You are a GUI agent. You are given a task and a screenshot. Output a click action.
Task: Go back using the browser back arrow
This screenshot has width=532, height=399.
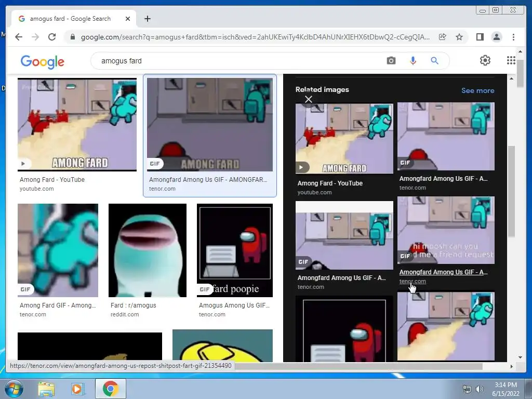19,37
